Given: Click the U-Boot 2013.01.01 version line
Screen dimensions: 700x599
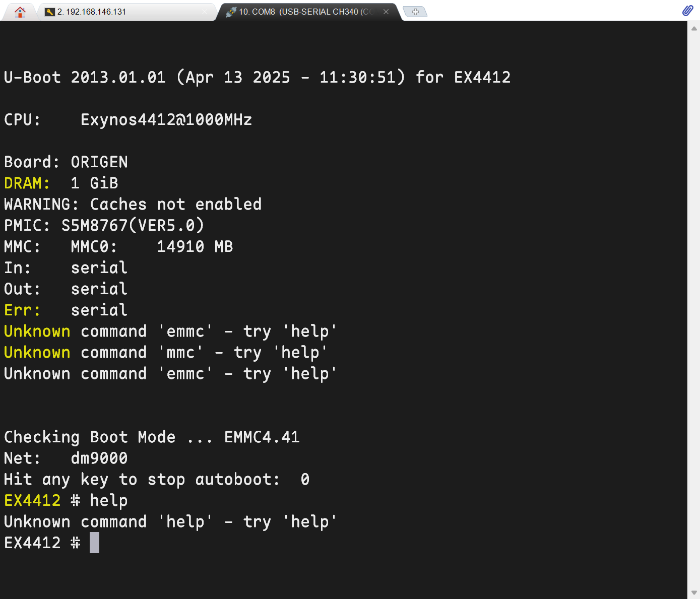Looking at the screenshot, I should tap(257, 77).
